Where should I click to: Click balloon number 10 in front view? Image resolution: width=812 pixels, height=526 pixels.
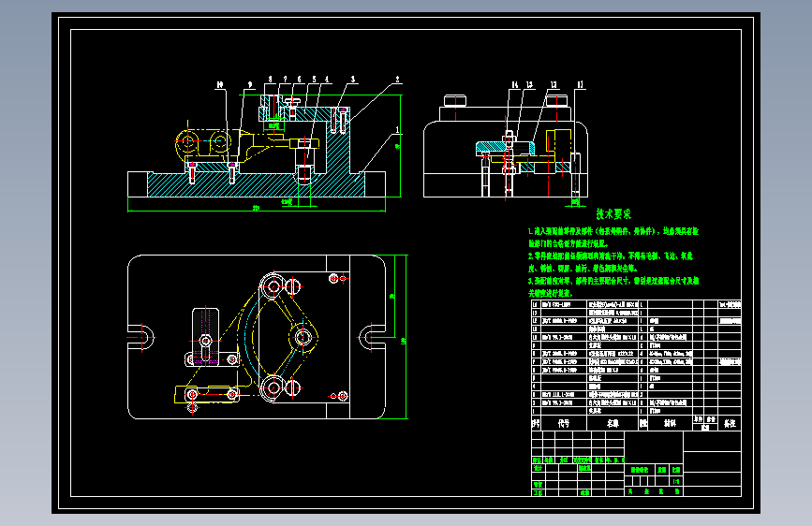pos(220,85)
